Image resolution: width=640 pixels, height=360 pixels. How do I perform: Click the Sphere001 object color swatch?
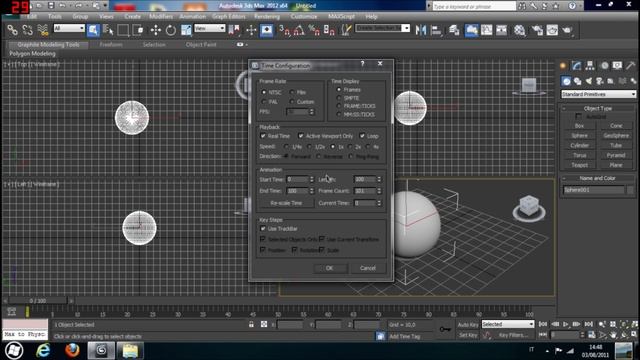(631, 190)
